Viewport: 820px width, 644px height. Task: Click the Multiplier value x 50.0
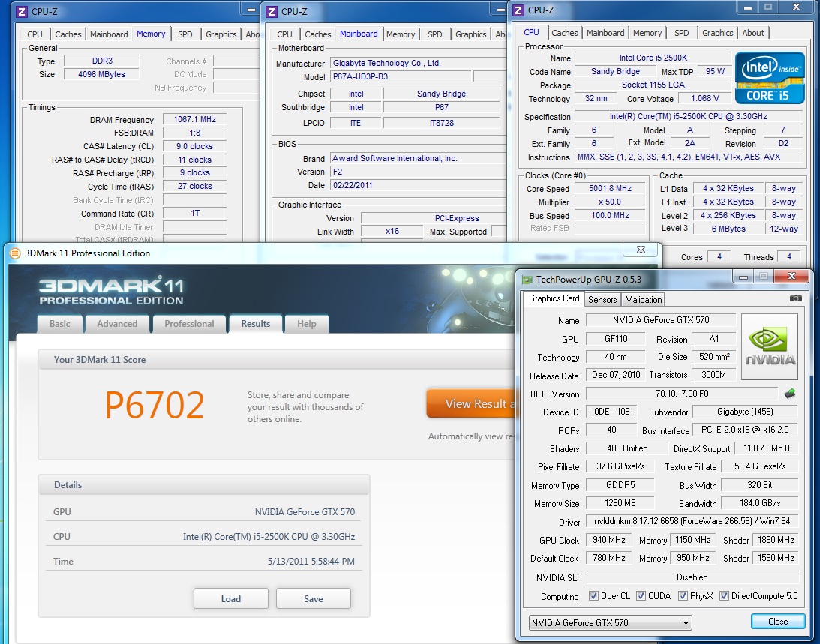tap(610, 202)
